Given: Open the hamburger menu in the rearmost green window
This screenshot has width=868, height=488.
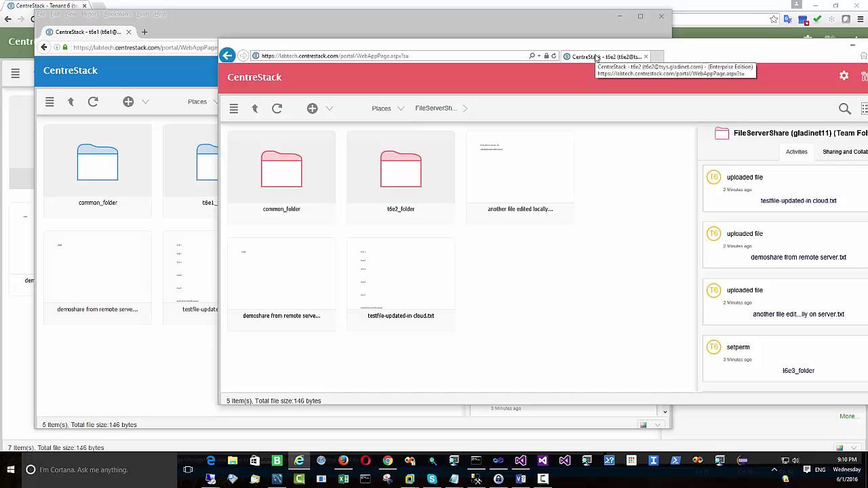Looking at the screenshot, I should coord(16,73).
